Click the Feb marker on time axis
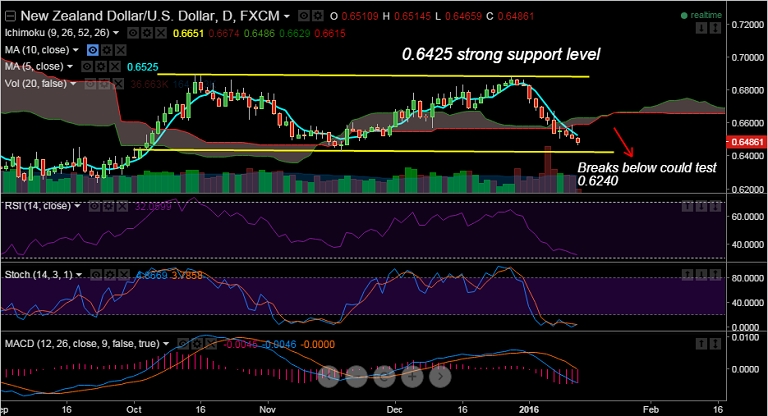This screenshot has width=768, height=416. tap(650, 409)
